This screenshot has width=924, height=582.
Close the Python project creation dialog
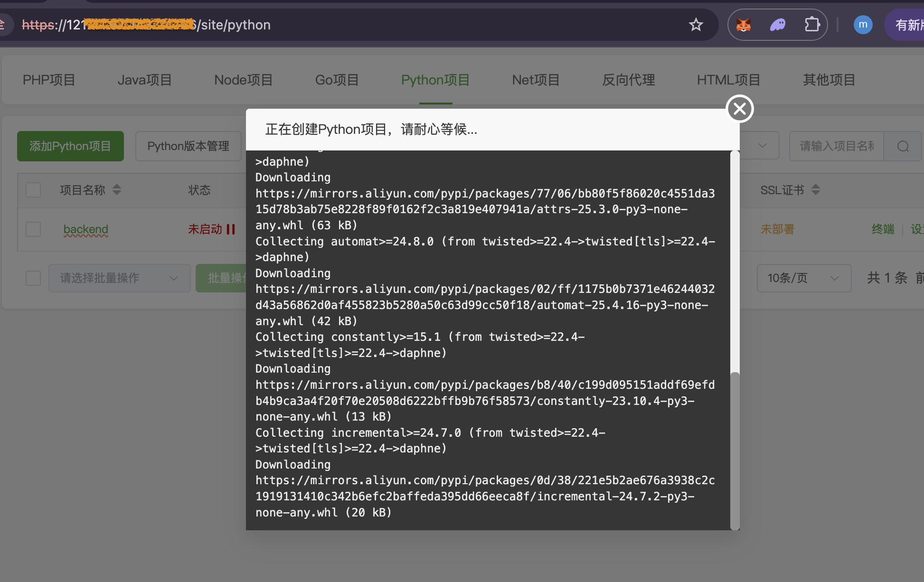pos(740,109)
